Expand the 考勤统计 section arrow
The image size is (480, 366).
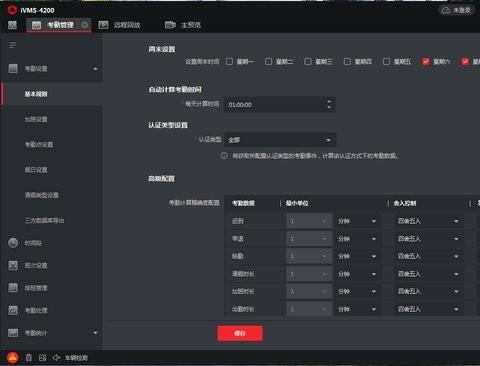[95, 333]
